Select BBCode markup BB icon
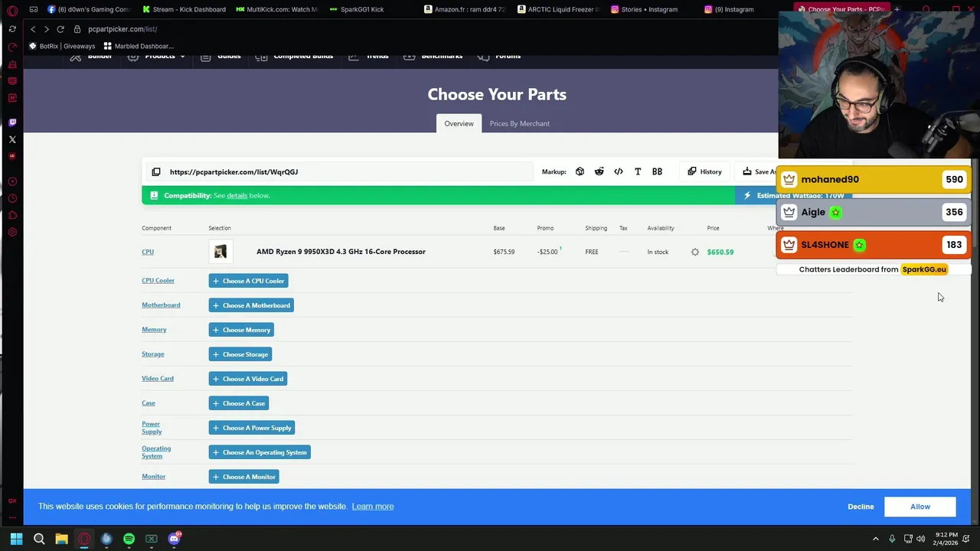Image resolution: width=980 pixels, height=551 pixels. (x=657, y=172)
